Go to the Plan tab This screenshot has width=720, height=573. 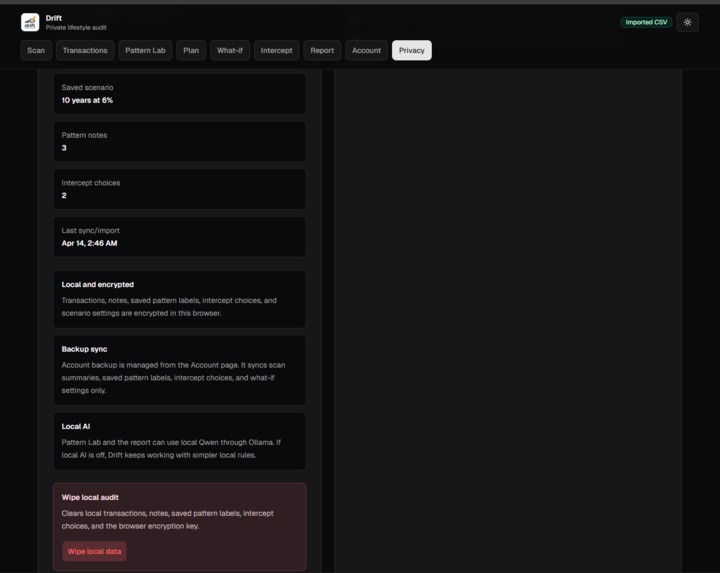coord(191,51)
